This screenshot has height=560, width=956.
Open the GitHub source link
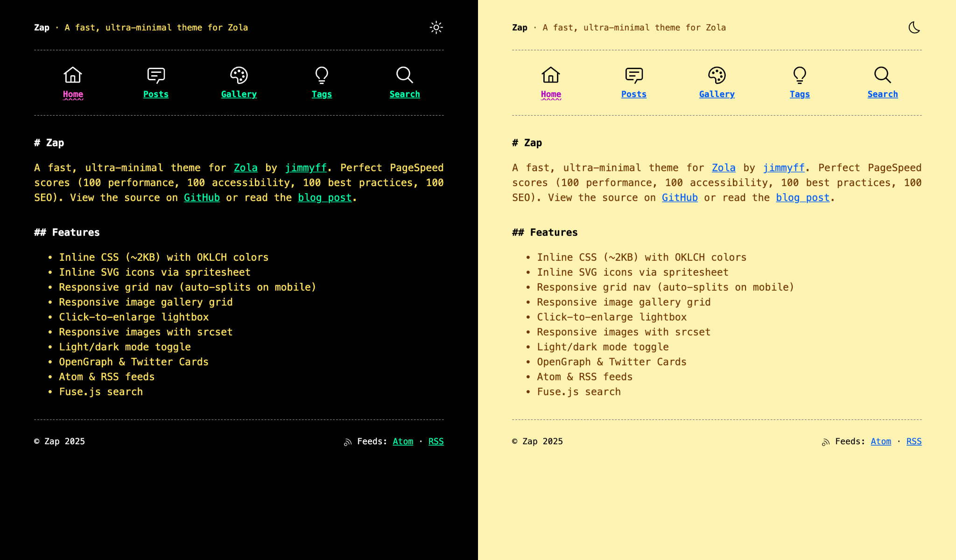click(x=202, y=197)
